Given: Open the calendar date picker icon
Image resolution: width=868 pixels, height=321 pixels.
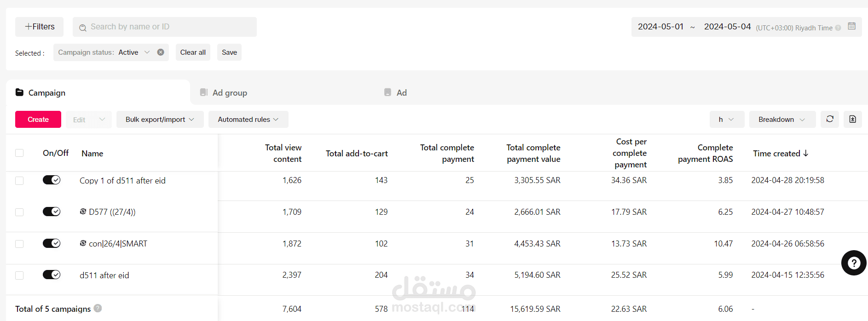Looking at the screenshot, I should pyautogui.click(x=851, y=26).
